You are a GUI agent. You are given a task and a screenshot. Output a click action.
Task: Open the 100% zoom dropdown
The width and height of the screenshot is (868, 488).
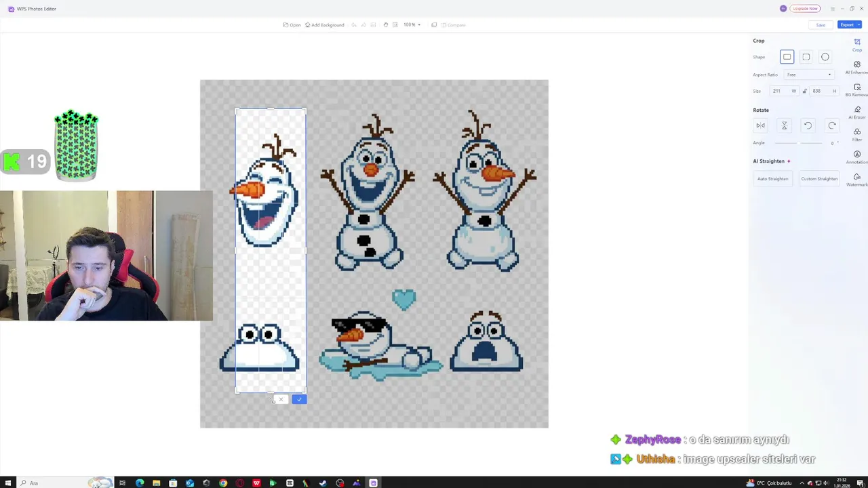[412, 25]
